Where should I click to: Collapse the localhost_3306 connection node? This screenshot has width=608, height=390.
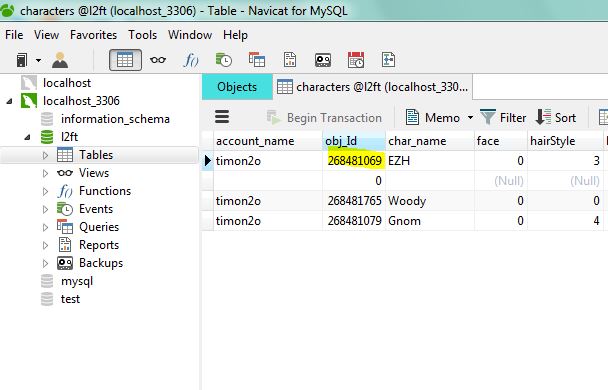[9, 101]
